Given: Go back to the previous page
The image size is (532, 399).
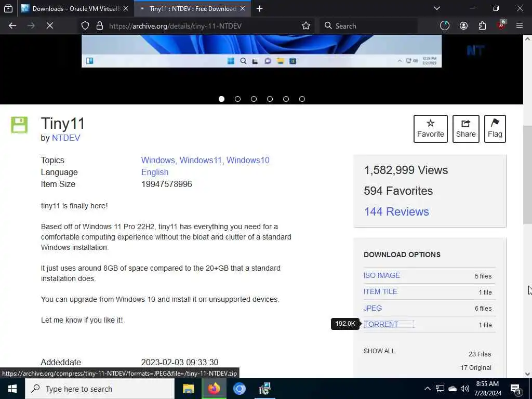Looking at the screenshot, I should point(12,26).
